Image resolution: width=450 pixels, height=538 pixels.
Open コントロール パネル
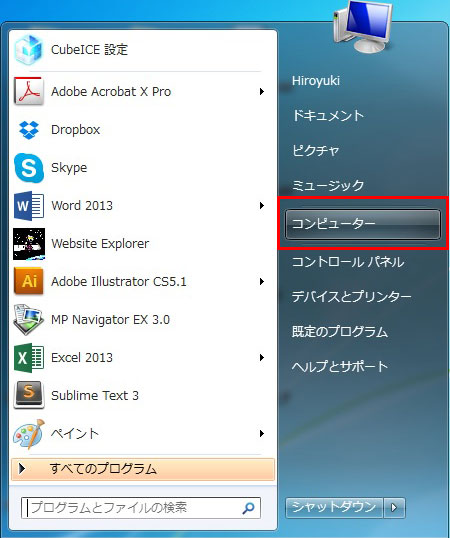[x=348, y=262]
